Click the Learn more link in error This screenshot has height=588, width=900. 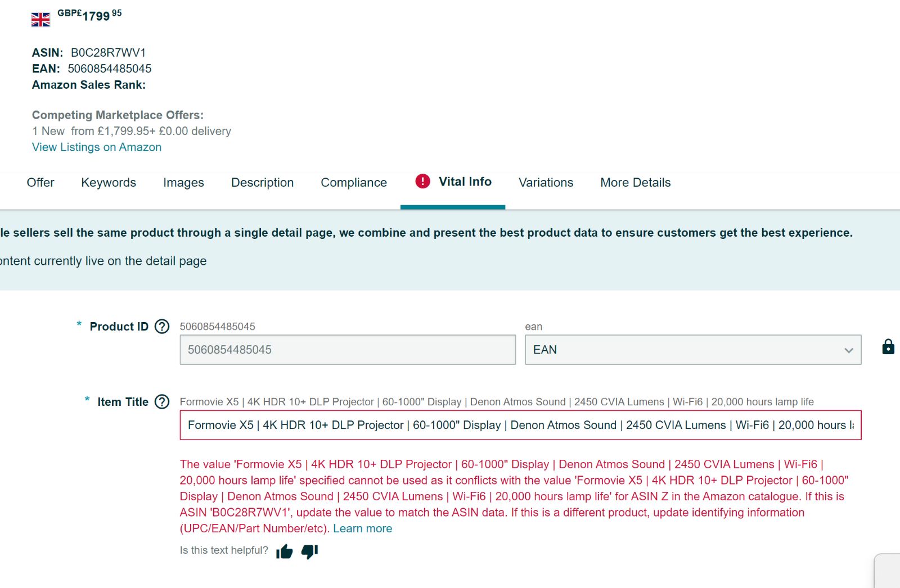363,528
